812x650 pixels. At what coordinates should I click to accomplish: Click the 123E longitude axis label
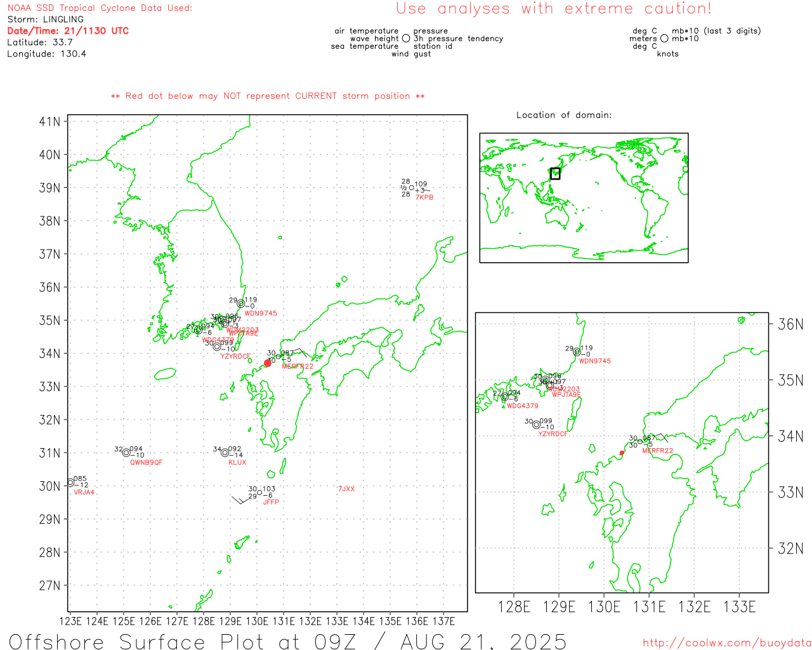pyautogui.click(x=70, y=621)
